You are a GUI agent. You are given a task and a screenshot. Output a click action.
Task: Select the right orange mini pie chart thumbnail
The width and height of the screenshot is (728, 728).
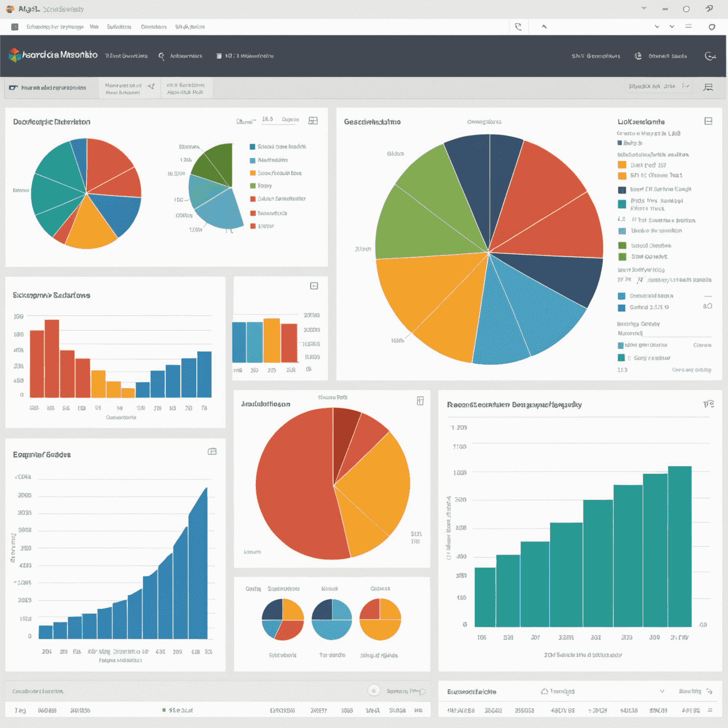click(x=380, y=619)
